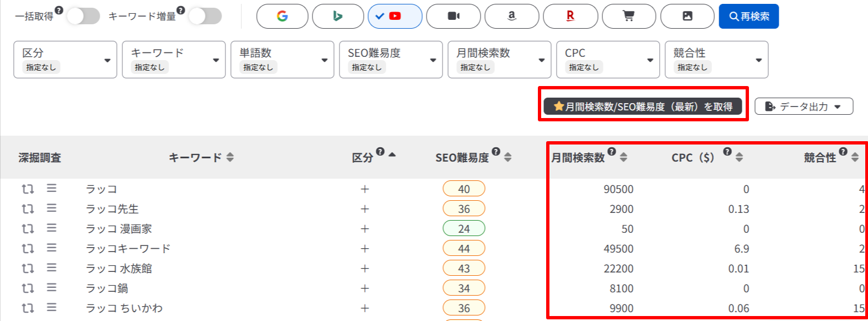
Task: Click 月間検索数/SEO難易度（最新）を取得 button
Action: [x=643, y=106]
